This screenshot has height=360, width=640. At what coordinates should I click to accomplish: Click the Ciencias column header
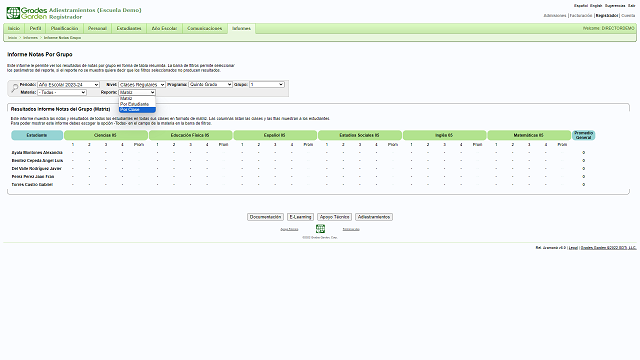106,135
